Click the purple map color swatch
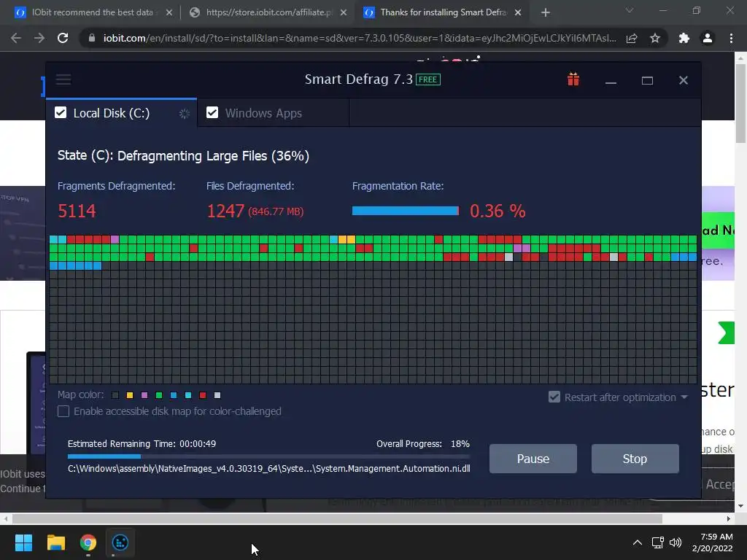The width and height of the screenshot is (747, 560). coord(144,395)
